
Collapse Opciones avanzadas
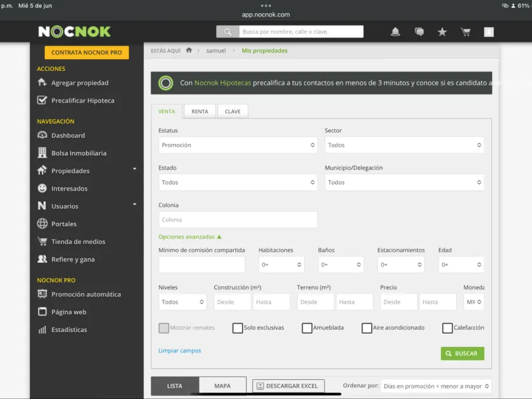[x=189, y=237]
